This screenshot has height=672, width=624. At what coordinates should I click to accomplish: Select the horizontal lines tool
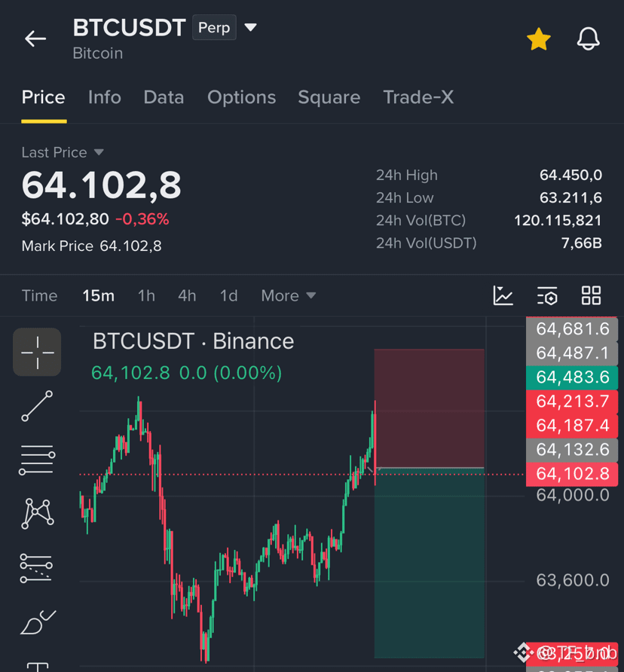pyautogui.click(x=38, y=460)
